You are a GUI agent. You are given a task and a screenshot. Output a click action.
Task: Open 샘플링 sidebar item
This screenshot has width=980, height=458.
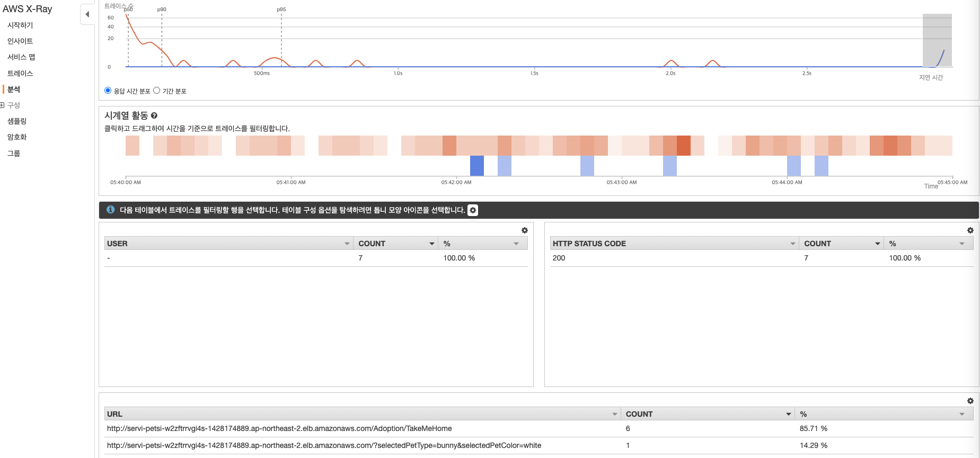tap(17, 121)
